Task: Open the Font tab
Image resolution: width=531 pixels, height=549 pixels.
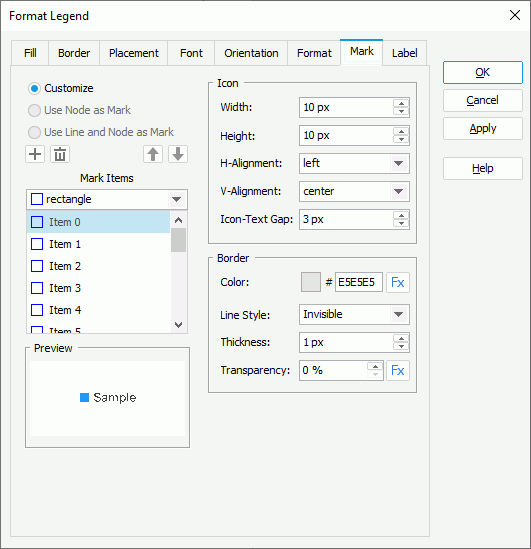Action: pos(191,53)
